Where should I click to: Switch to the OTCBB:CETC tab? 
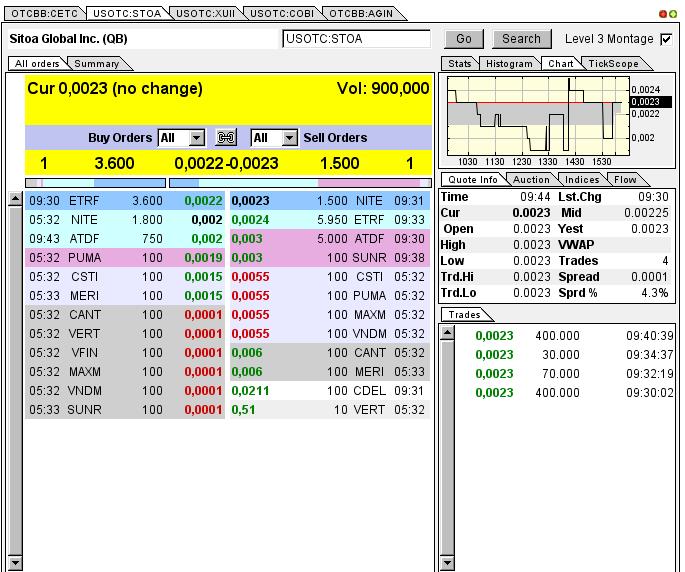tap(44, 14)
